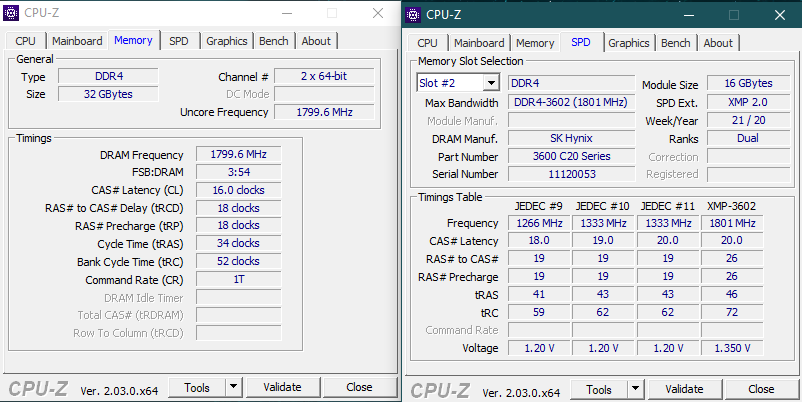Viewport: 802px width, 402px height.
Task: Click the tRAS value 34 clocks
Action: click(239, 243)
